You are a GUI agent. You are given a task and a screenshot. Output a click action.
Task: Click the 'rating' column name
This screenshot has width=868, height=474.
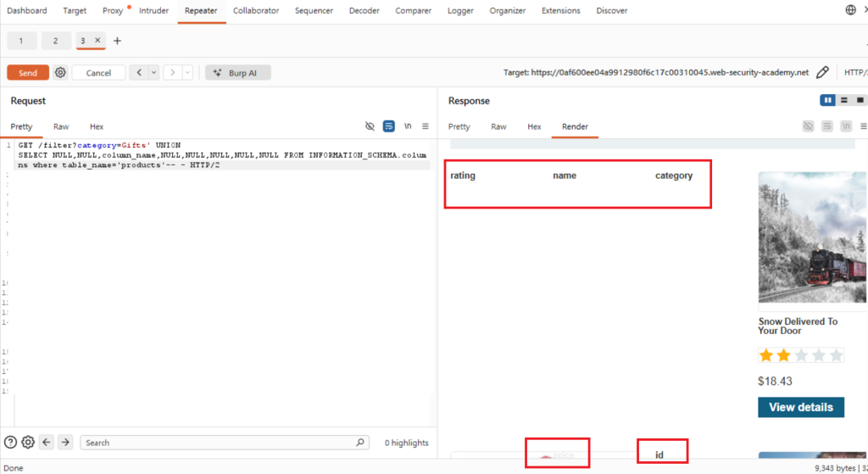tap(463, 176)
